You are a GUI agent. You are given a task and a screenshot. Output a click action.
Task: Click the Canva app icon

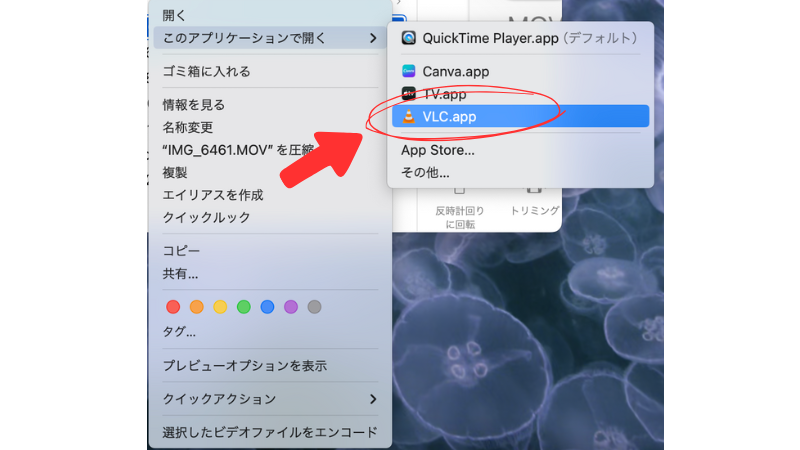pyautogui.click(x=408, y=71)
